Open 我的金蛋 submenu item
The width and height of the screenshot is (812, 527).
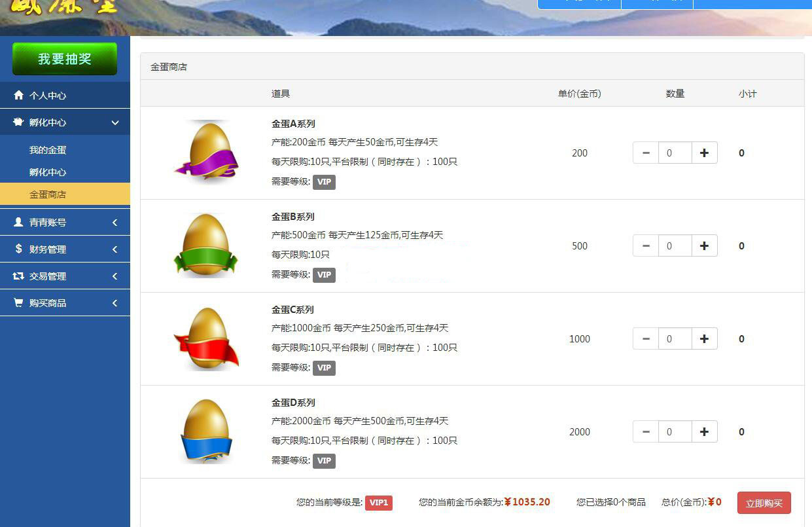point(48,150)
